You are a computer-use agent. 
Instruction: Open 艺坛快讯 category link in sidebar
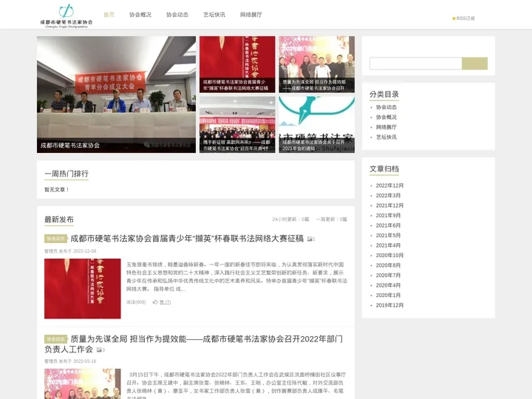[x=386, y=137]
